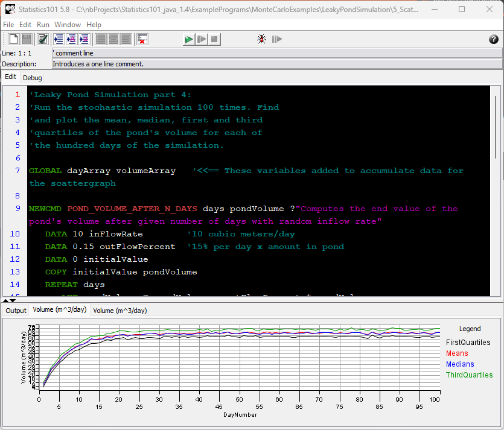Create a new file with the blank page icon
This screenshot has width=504, height=430.
tap(13, 39)
